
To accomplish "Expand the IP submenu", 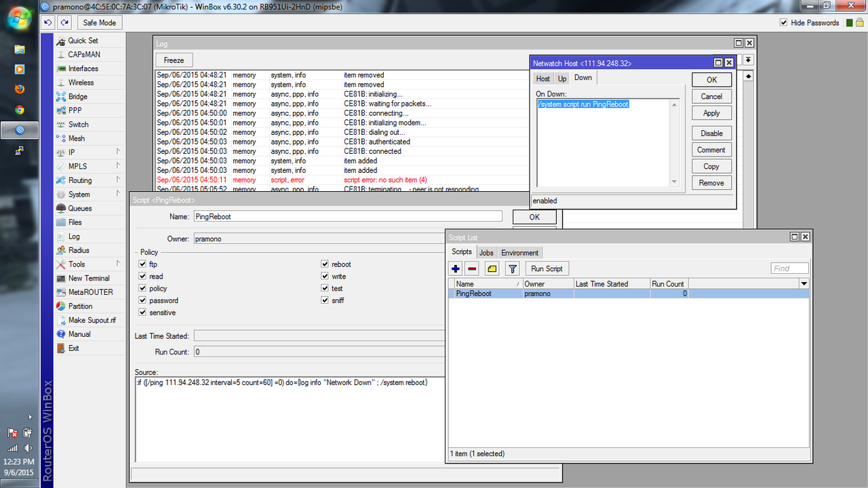I will [118, 152].
